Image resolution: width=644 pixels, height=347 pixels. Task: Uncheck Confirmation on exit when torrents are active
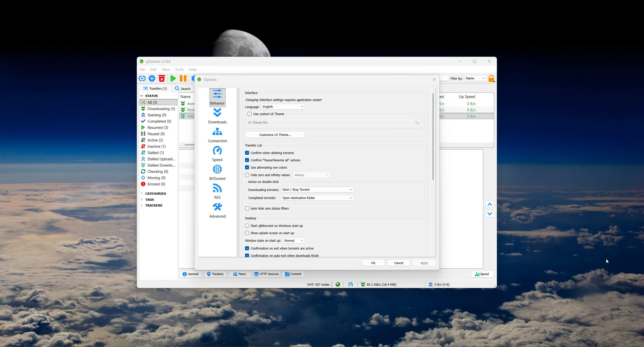click(x=247, y=249)
